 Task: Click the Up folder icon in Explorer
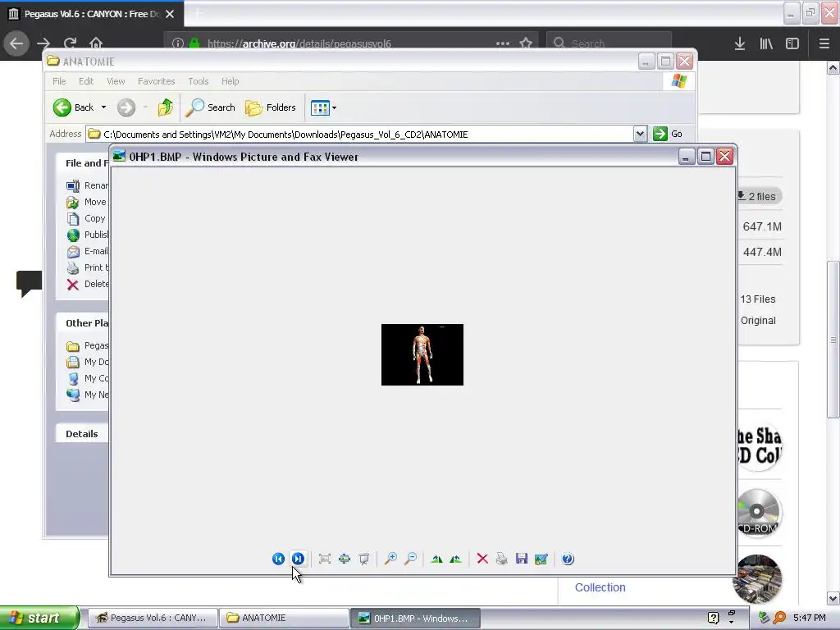(165, 107)
